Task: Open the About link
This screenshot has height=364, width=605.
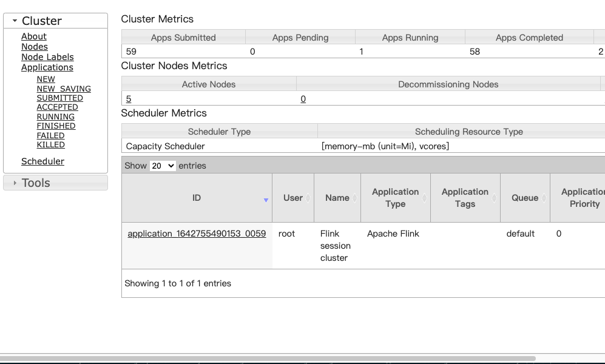Action: coord(33,36)
